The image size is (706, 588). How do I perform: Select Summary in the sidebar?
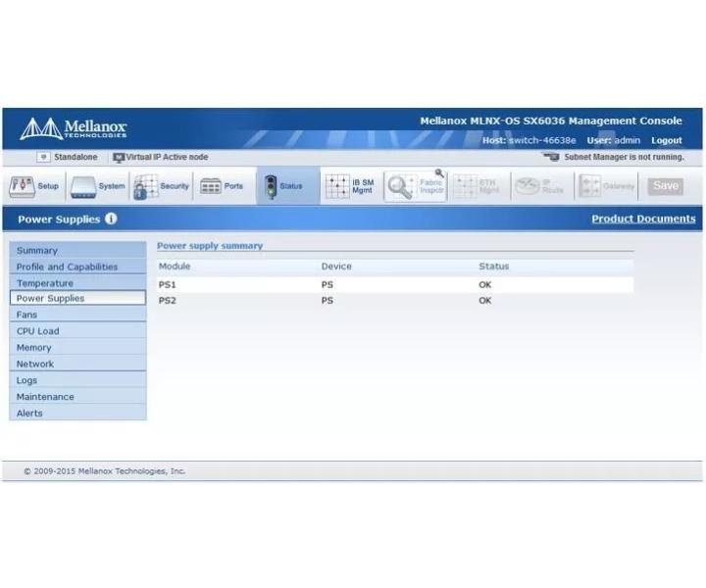tap(77, 250)
